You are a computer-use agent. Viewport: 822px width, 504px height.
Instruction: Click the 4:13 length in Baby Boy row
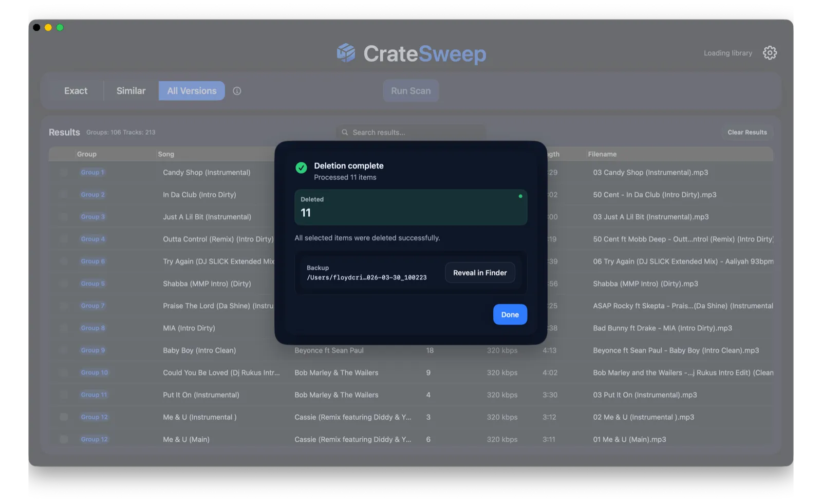click(549, 350)
